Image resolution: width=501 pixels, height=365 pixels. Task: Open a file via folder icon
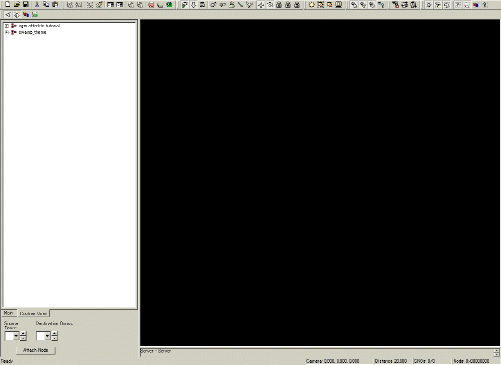pyautogui.click(x=17, y=5)
